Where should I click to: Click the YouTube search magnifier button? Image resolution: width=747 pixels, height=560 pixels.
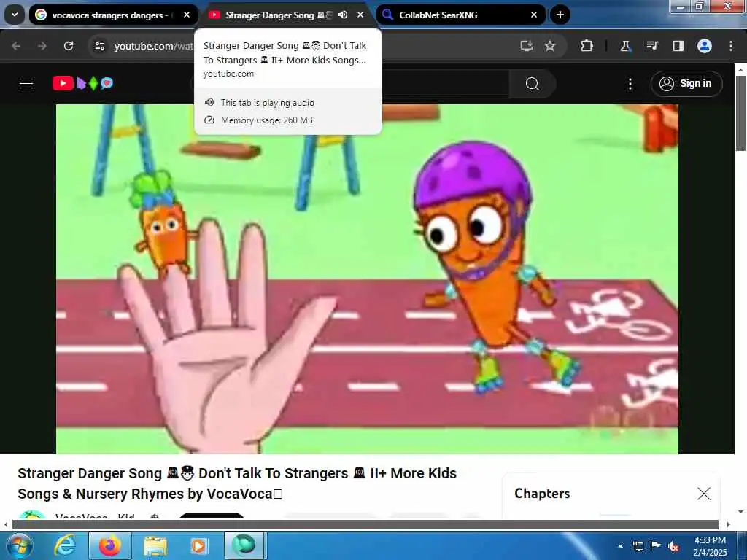click(x=532, y=84)
